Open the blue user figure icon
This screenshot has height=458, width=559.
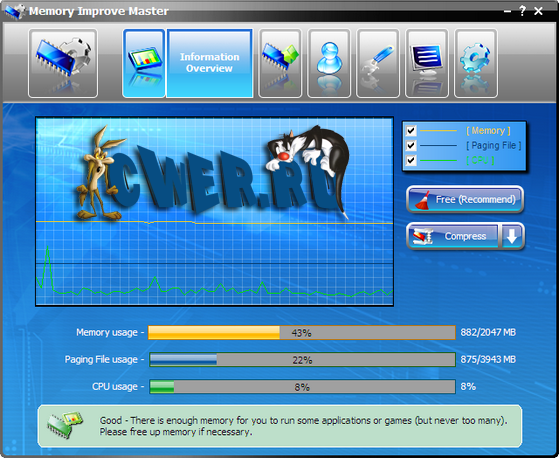coord(329,63)
